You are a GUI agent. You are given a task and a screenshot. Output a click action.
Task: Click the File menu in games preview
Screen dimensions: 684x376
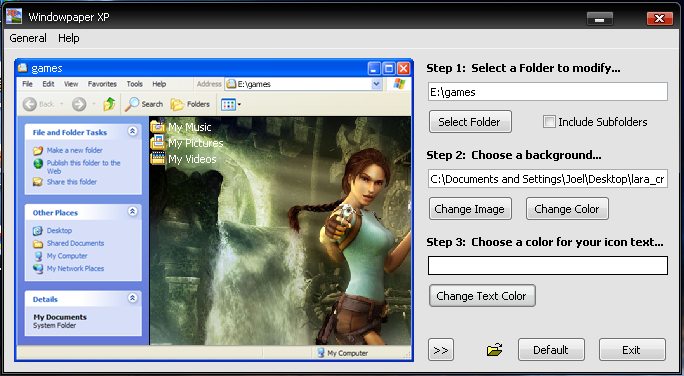[x=27, y=84]
